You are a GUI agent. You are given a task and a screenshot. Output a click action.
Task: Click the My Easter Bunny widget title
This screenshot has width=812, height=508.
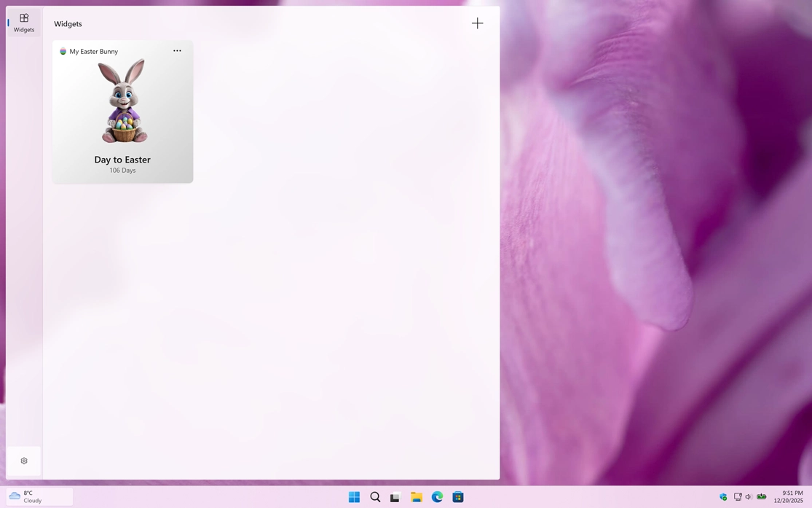(x=94, y=51)
